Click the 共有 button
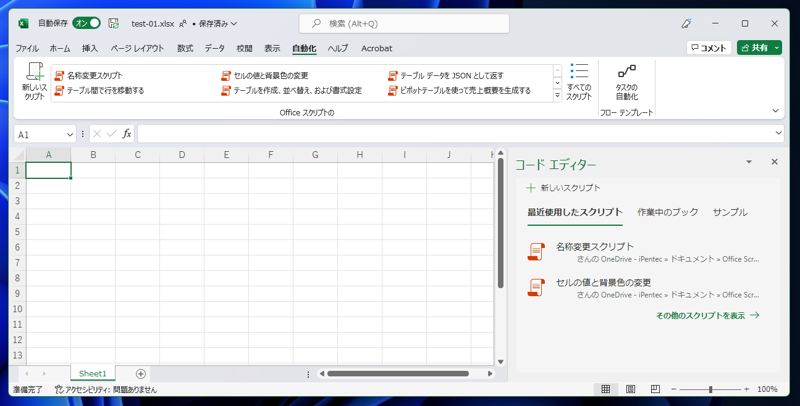 (755, 47)
